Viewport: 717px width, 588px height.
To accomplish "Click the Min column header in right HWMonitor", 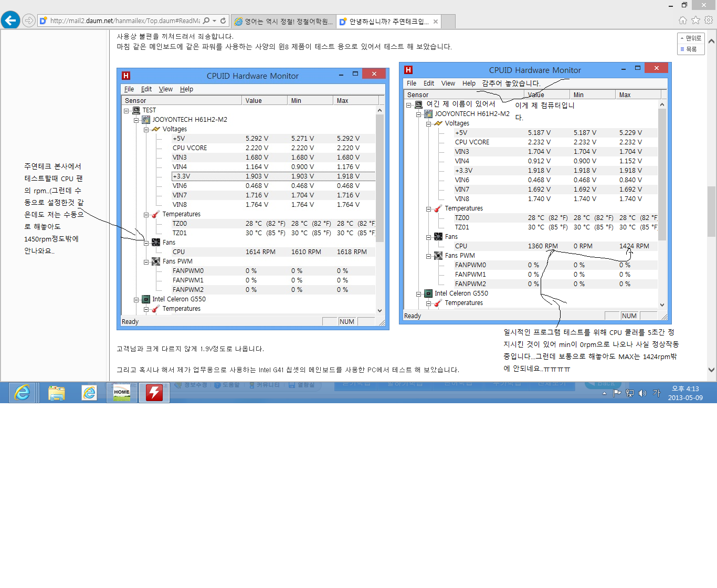I will coord(592,94).
